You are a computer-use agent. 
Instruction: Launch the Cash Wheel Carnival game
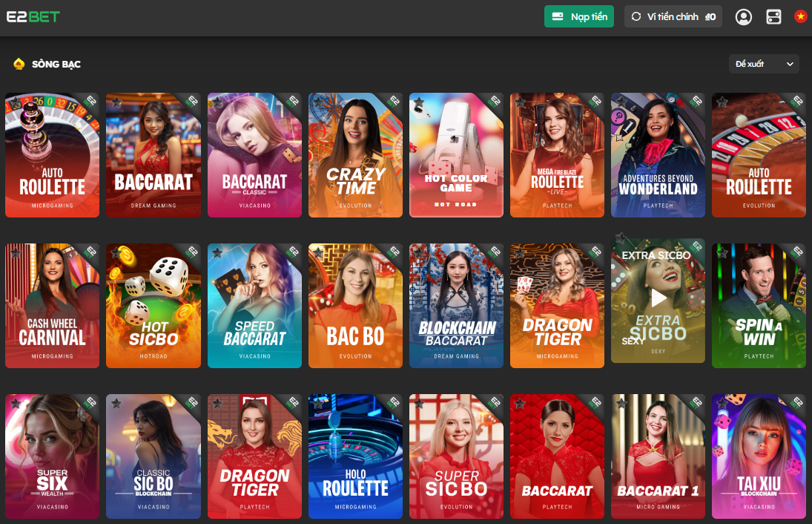click(53, 306)
